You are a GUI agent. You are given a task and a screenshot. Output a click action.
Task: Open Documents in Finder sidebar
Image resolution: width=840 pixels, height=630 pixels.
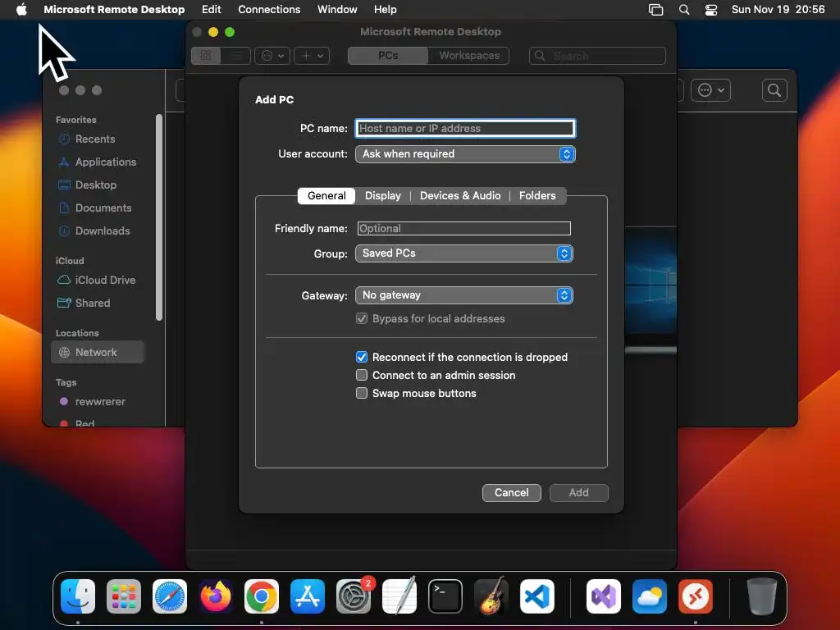(103, 208)
